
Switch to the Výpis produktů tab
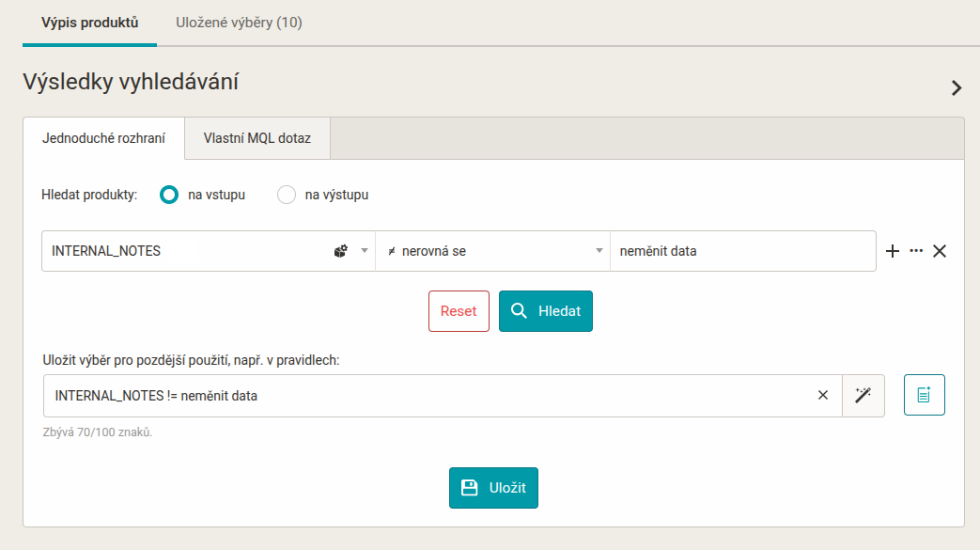[x=89, y=23]
